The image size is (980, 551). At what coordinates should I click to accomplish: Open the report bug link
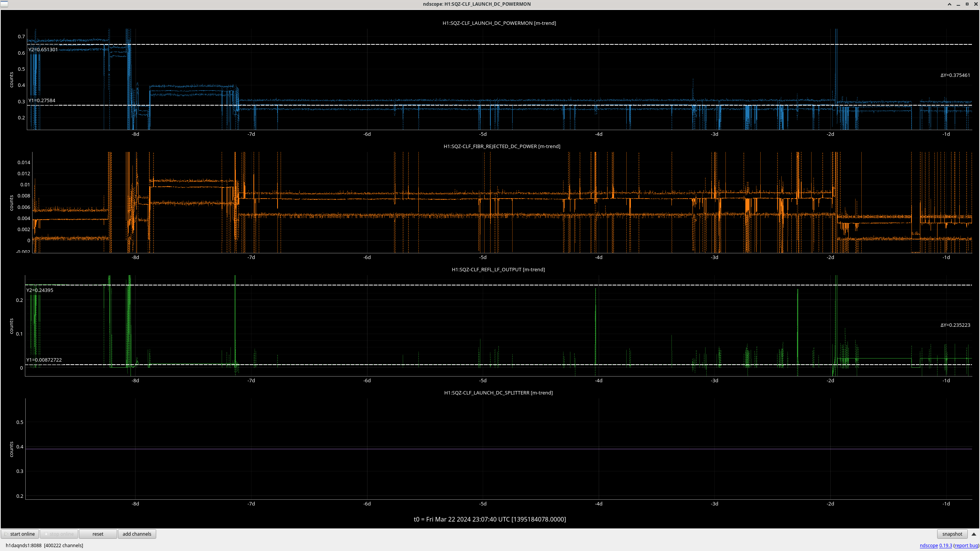(966, 545)
